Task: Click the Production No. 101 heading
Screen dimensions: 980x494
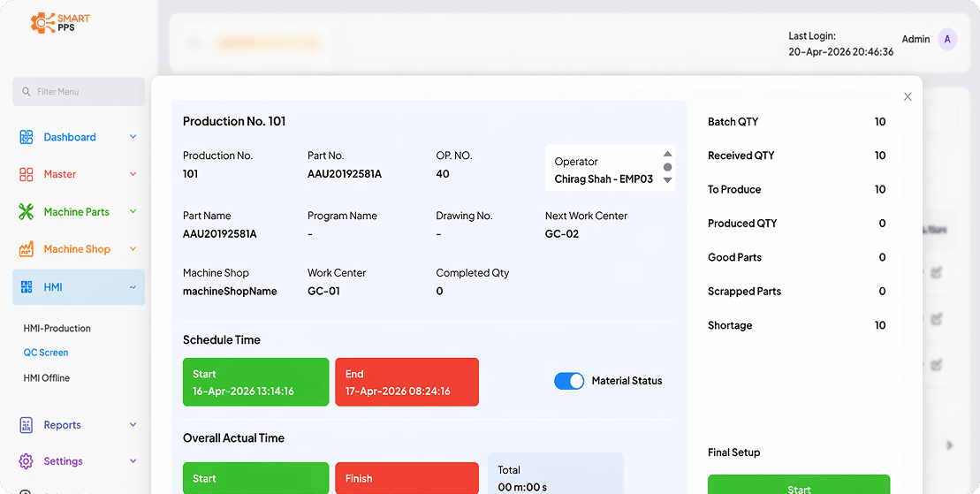Action: 234,121
